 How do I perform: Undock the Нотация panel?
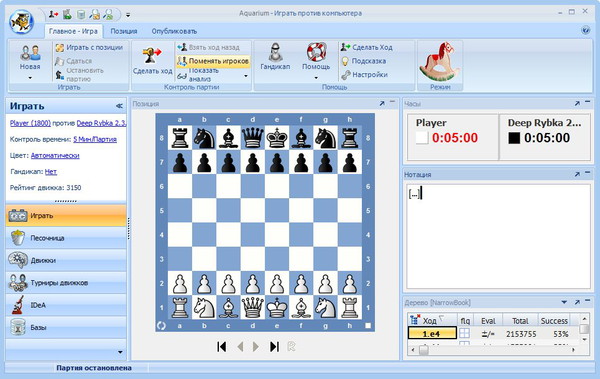tap(577, 174)
